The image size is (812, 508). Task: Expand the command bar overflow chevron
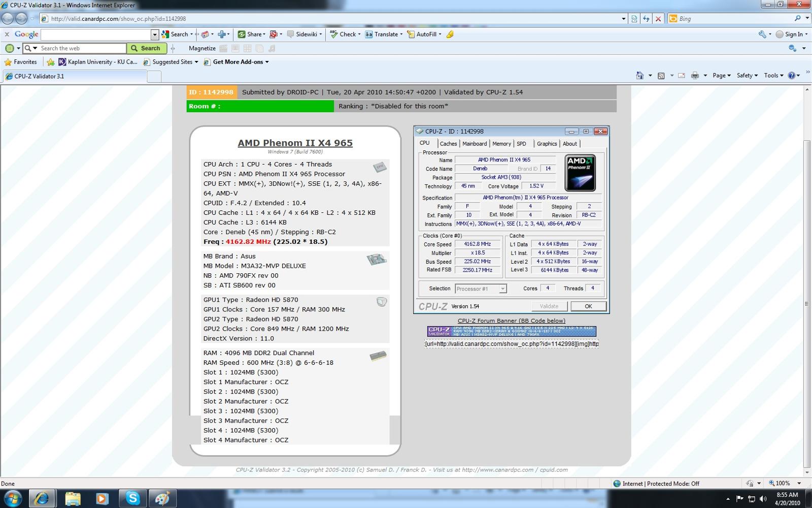tap(807, 73)
